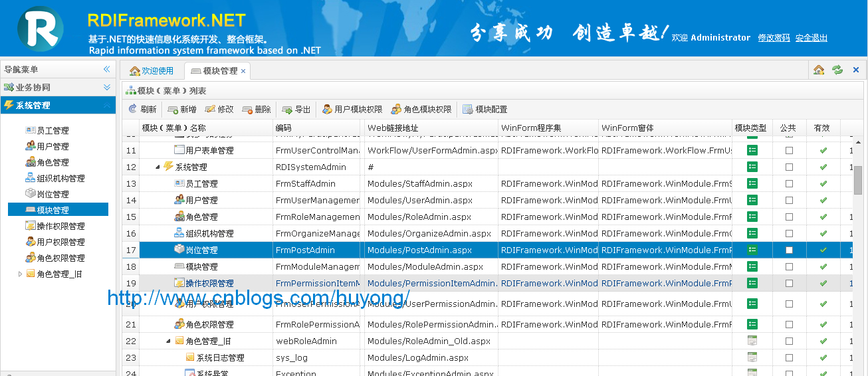
Task: Collapse the 导航菜单 navigation panel
Action: (x=106, y=70)
